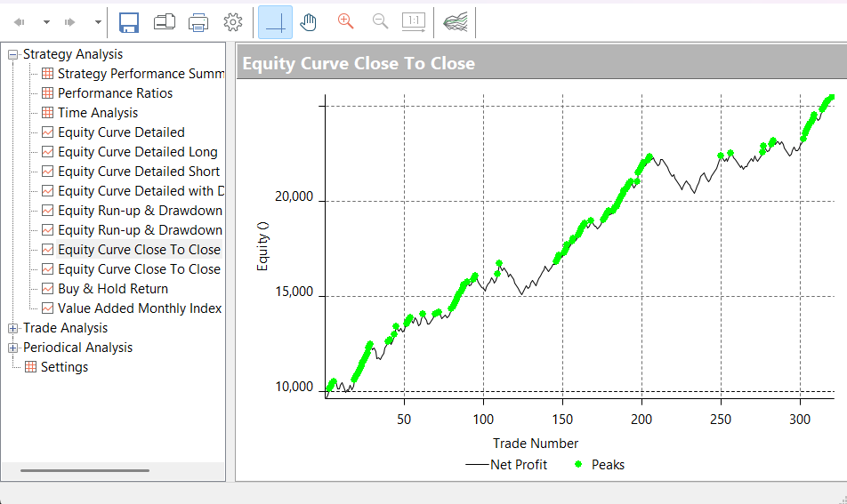This screenshot has width=847, height=504.
Task: Expand the Trade Analysis node
Action: pyautogui.click(x=13, y=328)
